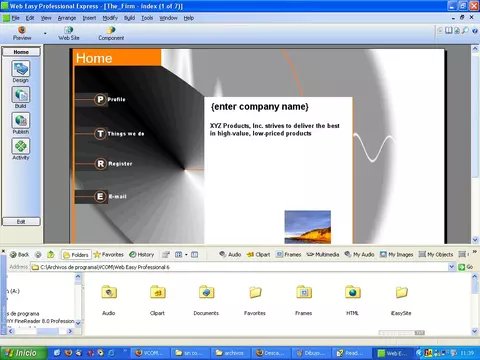This screenshot has height=360, width=480.
Task: Open the Web Site toolbar icon
Action: [69, 33]
